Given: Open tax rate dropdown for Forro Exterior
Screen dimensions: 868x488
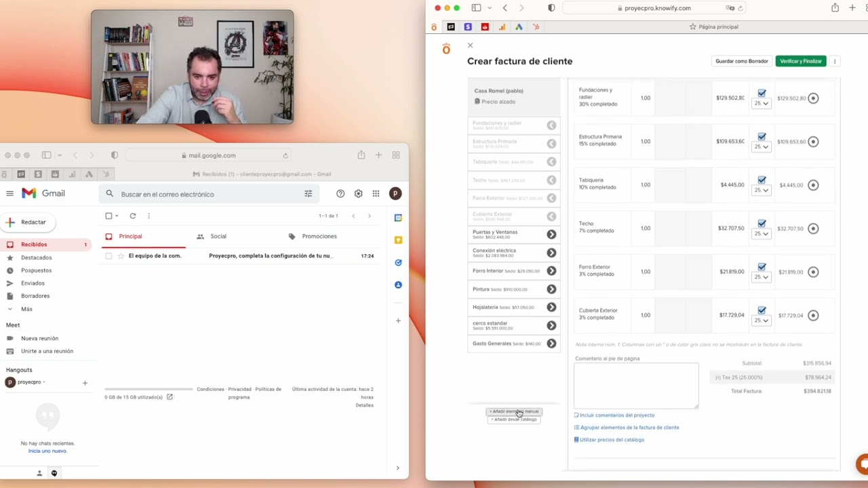Looking at the screenshot, I should [762, 277].
